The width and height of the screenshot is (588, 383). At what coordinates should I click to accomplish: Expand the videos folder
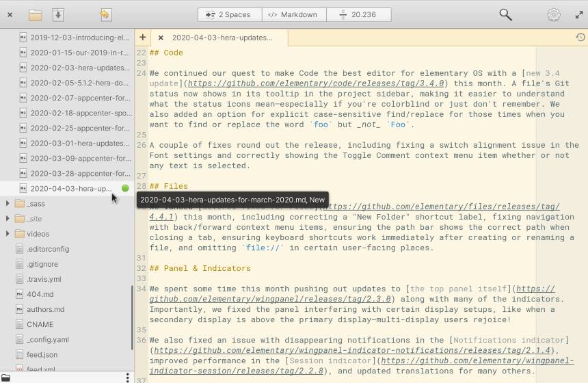8,233
